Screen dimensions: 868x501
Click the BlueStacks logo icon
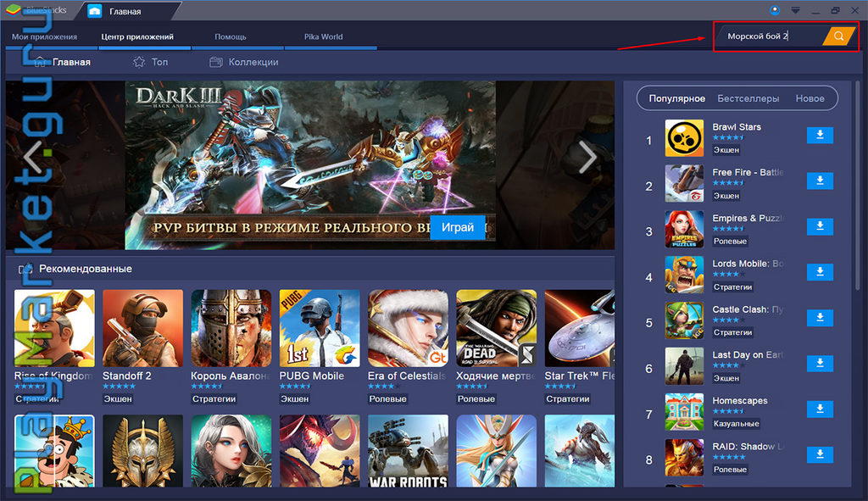pos(13,10)
